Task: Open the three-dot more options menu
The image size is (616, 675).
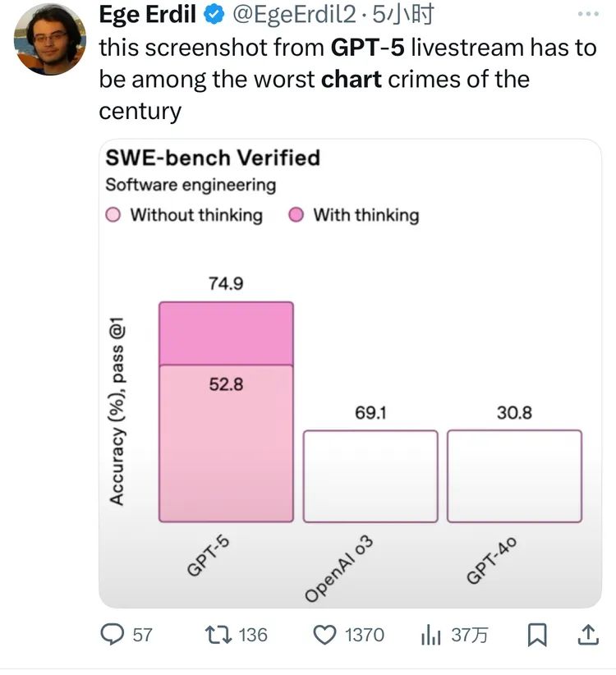Action: point(588,14)
